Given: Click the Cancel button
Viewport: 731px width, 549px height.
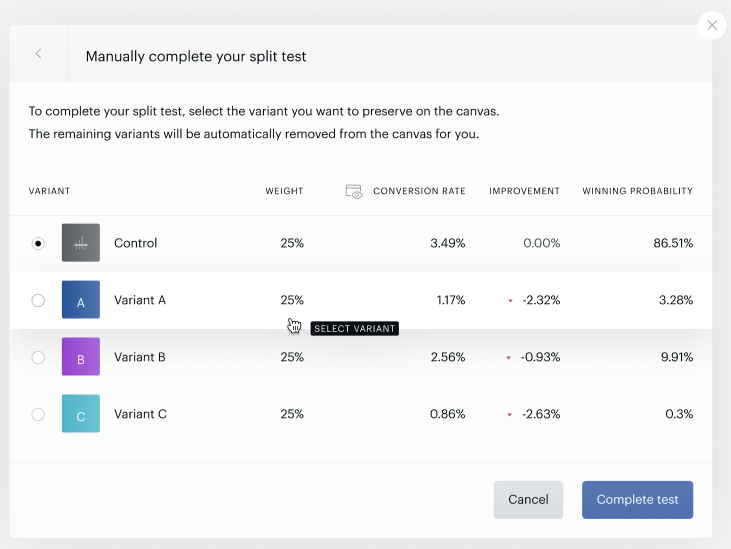Looking at the screenshot, I should point(528,500).
